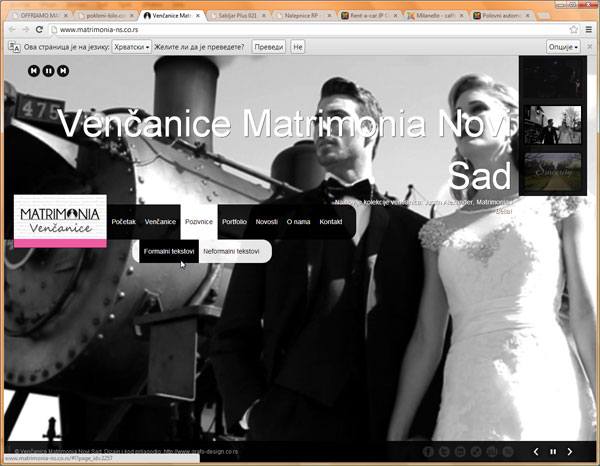Switch to the OFFRIAMO tab
600x466 pixels.
pyautogui.click(x=39, y=16)
